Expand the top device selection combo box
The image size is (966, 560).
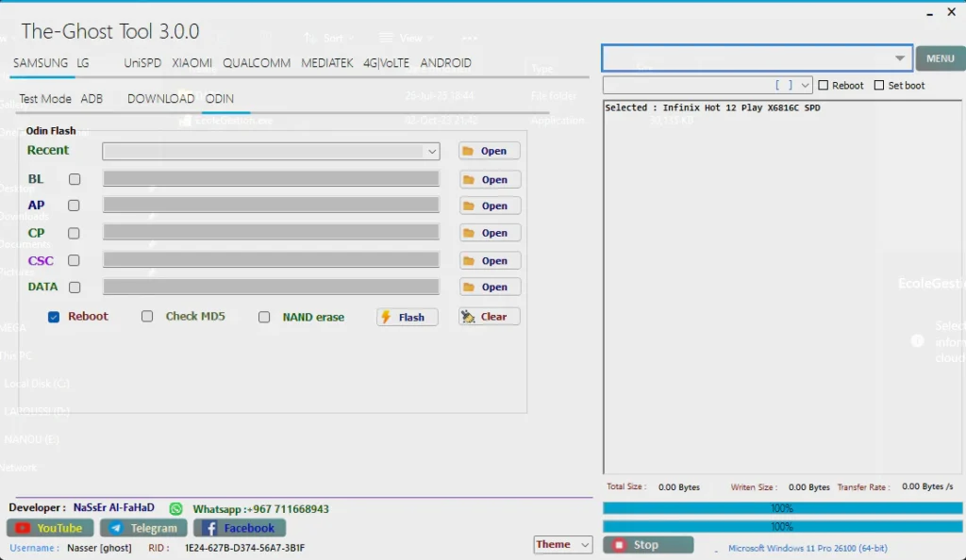(x=899, y=58)
